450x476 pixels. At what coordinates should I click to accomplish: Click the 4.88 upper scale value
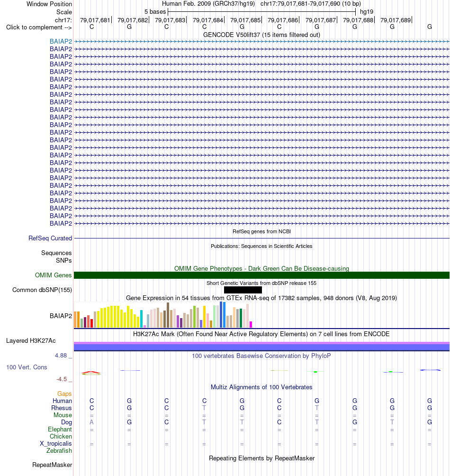coord(61,356)
